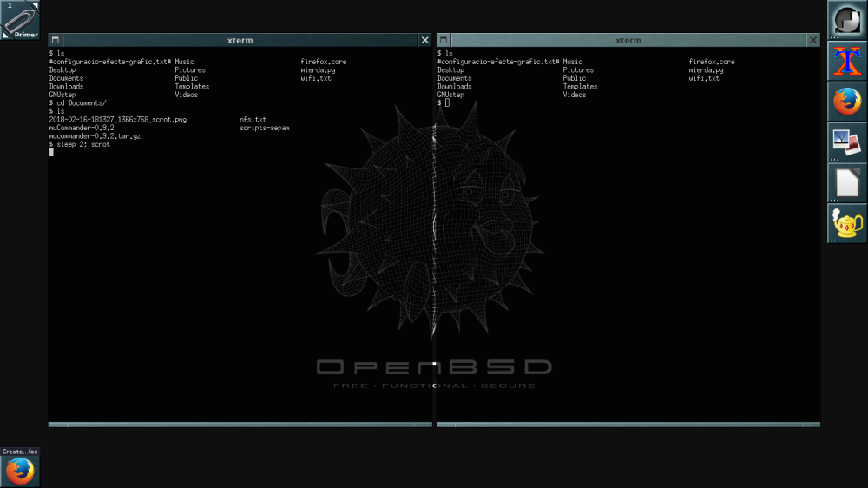Viewport: 868px width, 488px height.
Task: Click the right xterm prompt cursor
Action: pyautogui.click(x=447, y=103)
